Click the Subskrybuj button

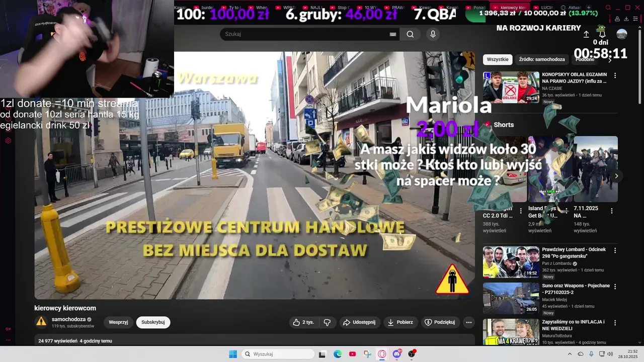click(x=153, y=322)
